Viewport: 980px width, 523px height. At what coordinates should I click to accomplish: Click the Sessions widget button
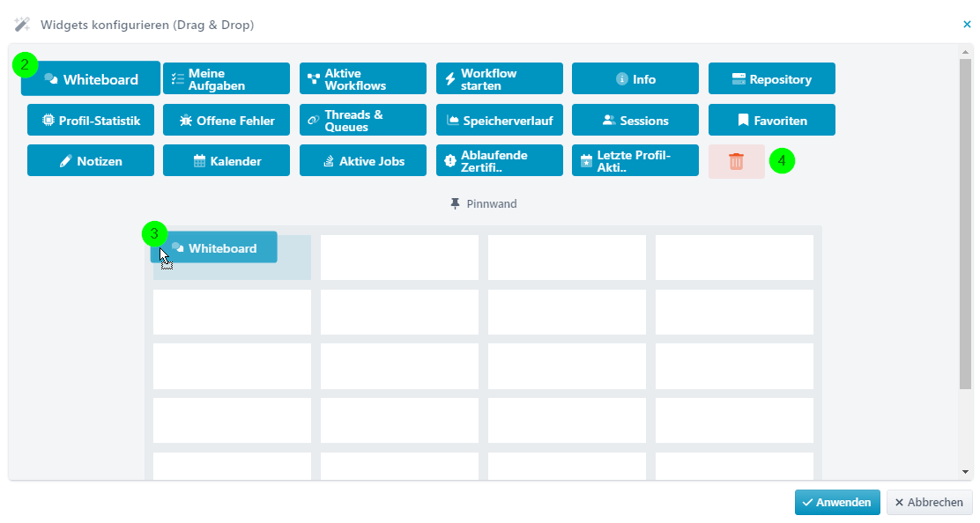click(x=635, y=120)
